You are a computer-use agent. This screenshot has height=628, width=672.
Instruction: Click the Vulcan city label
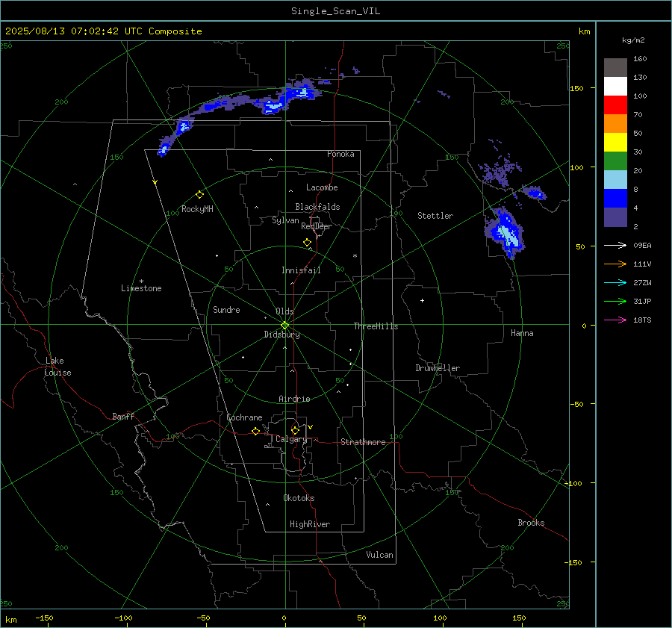[379, 555]
